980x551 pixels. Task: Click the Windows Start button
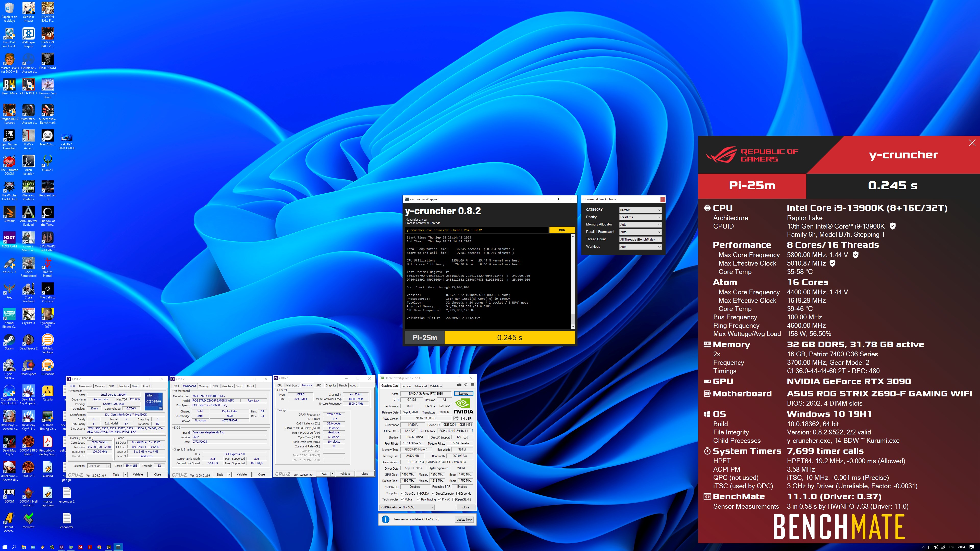[x=5, y=547]
